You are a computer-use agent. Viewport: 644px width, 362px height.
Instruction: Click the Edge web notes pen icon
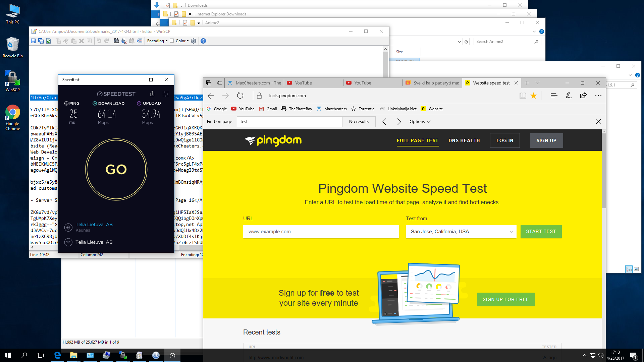(x=569, y=96)
